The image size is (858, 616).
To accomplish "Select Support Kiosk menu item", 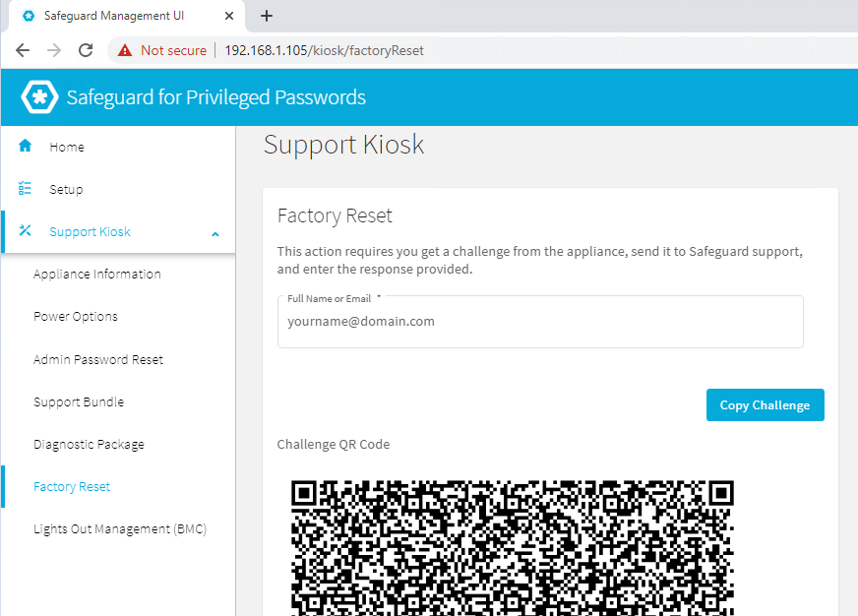I will pyautogui.click(x=118, y=232).
